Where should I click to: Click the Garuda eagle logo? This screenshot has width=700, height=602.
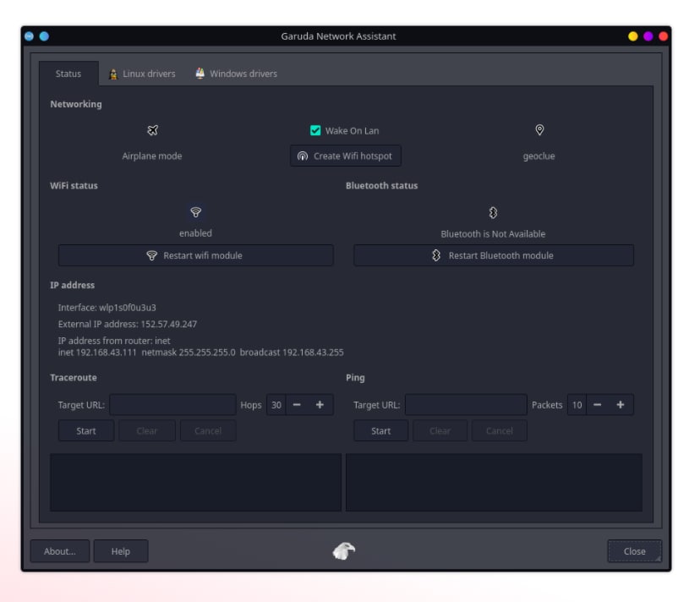[344, 550]
